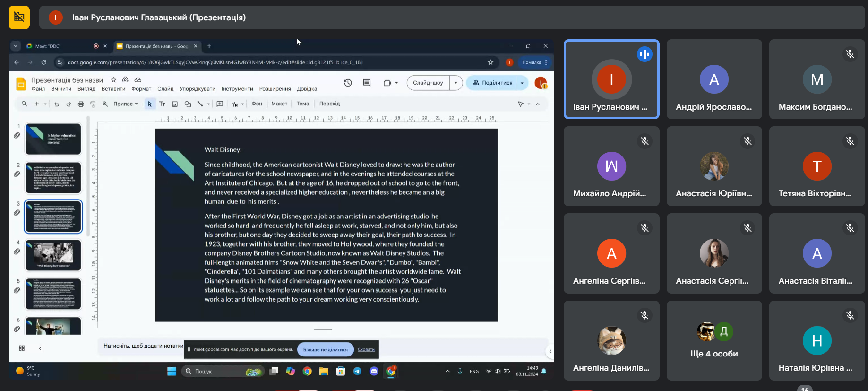Click the muted microphone icon on Анастасія Сергії tile

(748, 228)
